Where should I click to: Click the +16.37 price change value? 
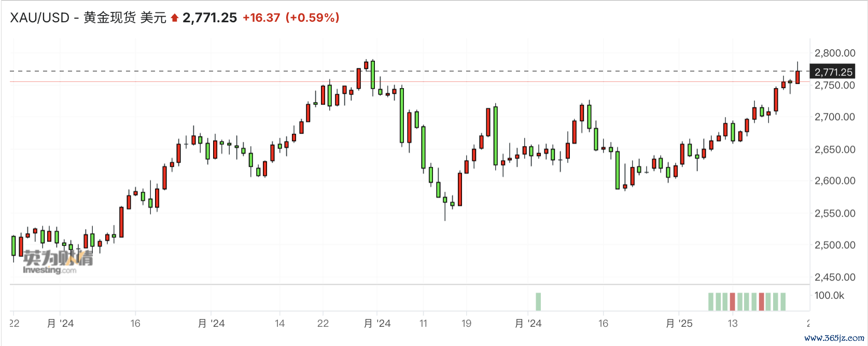coord(261,18)
